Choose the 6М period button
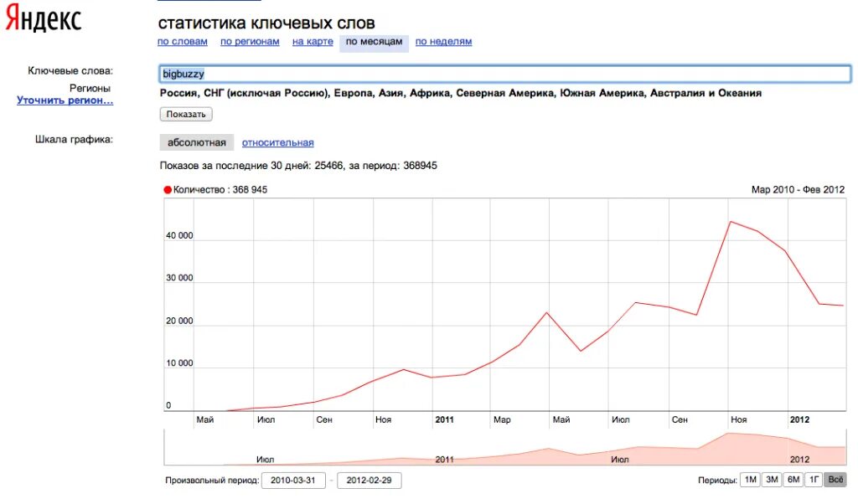The image size is (858, 504). pyautogui.click(x=793, y=480)
